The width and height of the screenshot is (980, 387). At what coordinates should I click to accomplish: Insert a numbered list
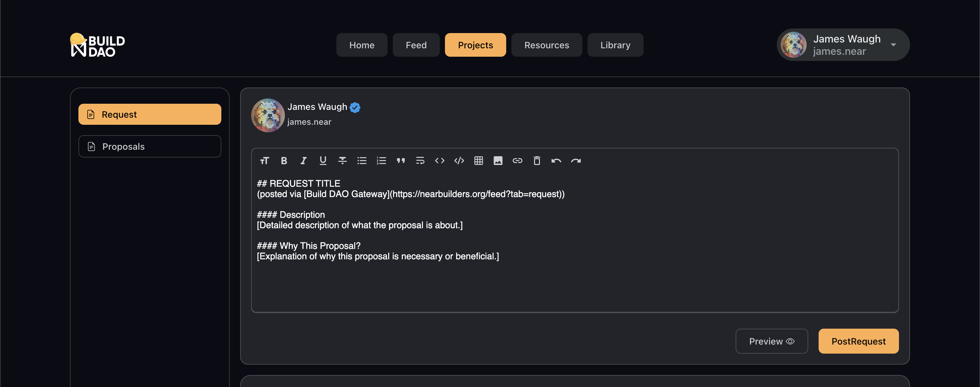coord(381,160)
